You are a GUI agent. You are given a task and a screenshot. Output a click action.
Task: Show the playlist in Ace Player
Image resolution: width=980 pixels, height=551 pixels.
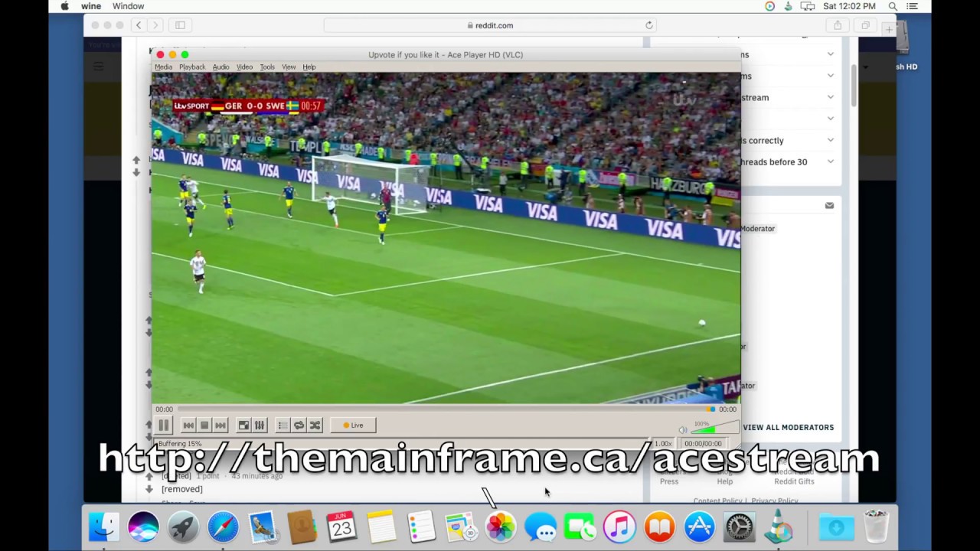283,425
